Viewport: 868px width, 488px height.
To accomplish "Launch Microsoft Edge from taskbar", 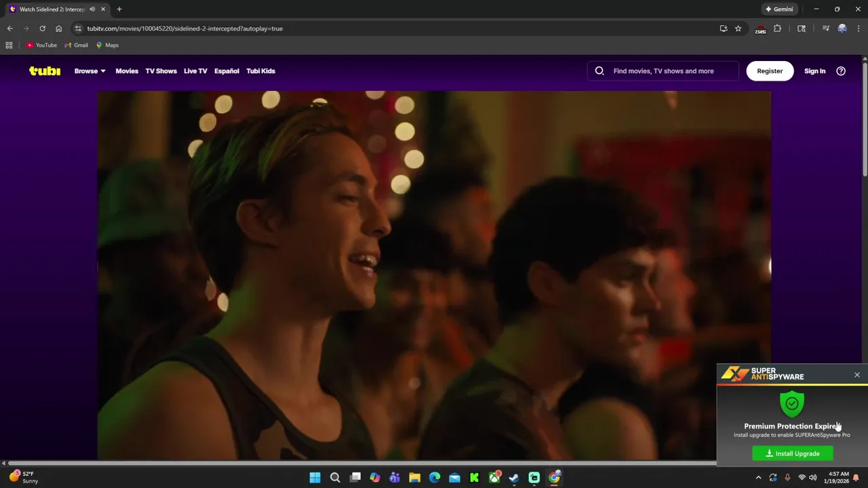I will 435,478.
